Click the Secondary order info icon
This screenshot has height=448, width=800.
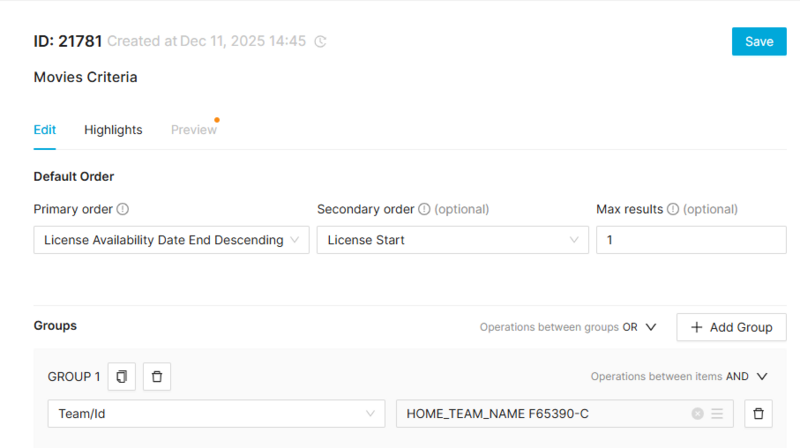[x=424, y=210]
